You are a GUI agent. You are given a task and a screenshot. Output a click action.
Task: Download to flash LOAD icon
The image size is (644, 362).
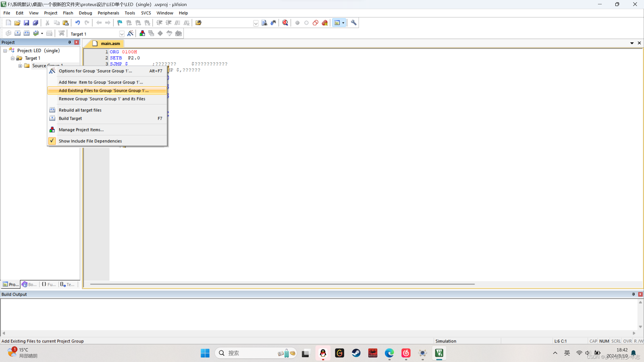[x=62, y=33]
